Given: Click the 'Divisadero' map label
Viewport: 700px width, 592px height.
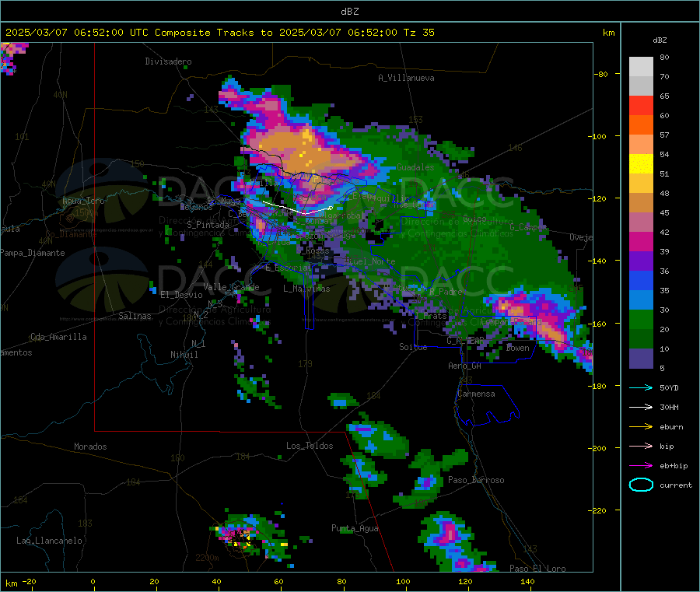Looking at the screenshot, I should click(168, 61).
